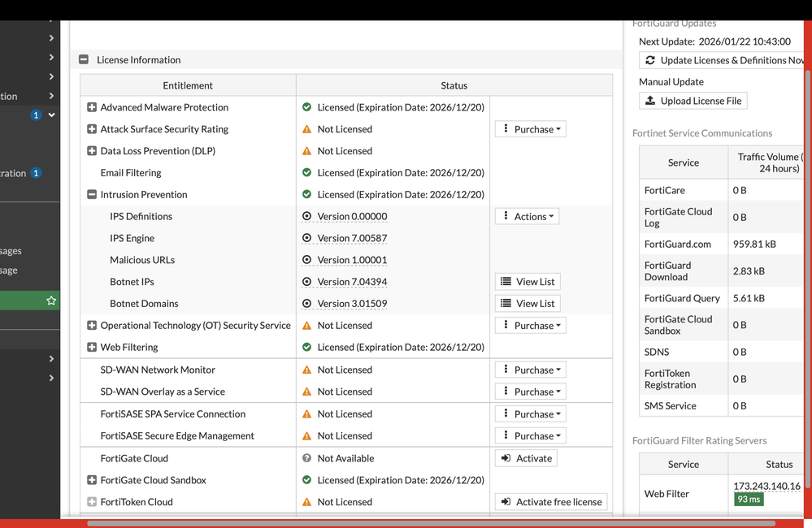Click IPS Definitions Version 0.00000
This screenshot has height=528, width=812.
pos(352,216)
